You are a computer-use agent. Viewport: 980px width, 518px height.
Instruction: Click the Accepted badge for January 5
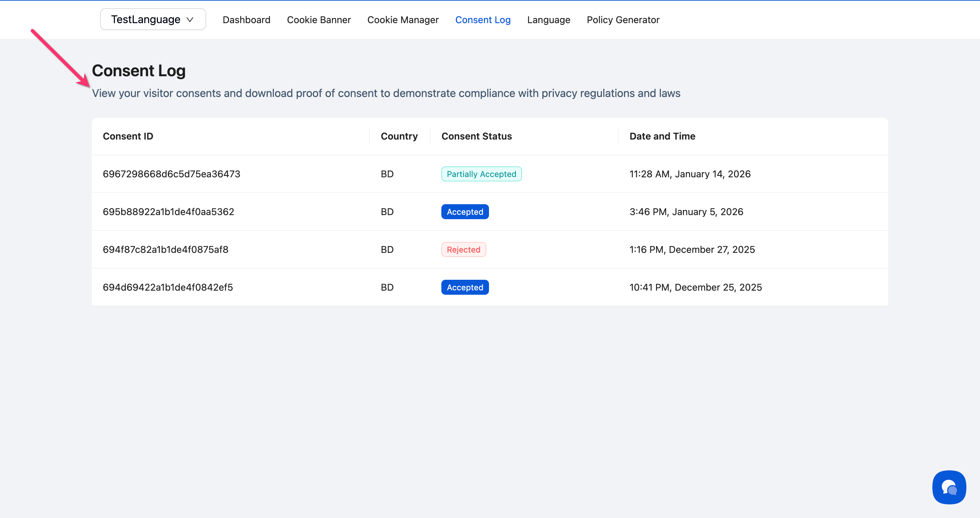464,212
